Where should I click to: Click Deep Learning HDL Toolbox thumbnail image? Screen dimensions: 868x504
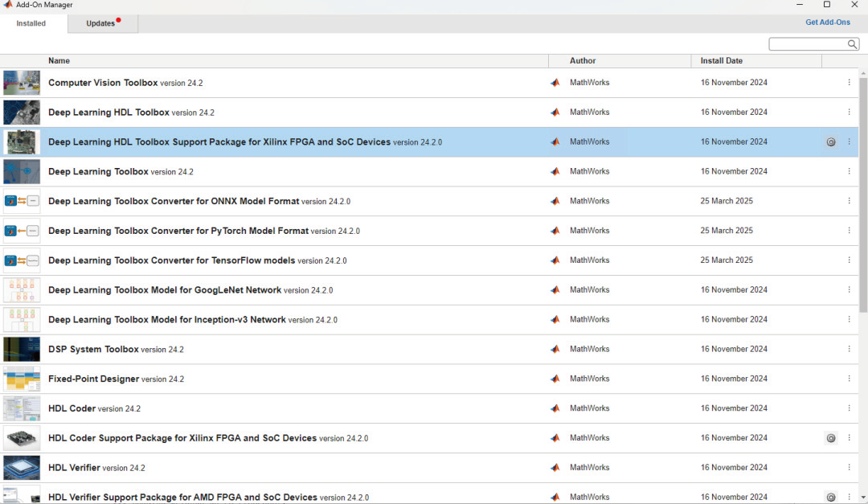[x=22, y=113]
